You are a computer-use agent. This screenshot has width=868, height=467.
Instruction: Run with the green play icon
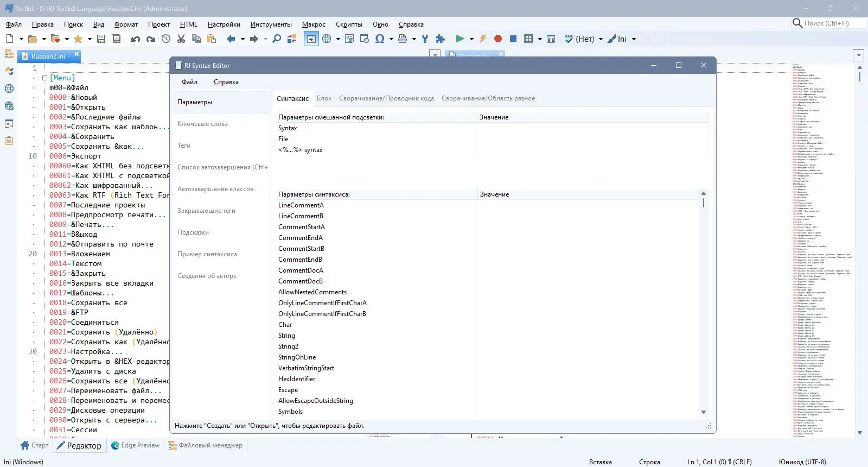pyautogui.click(x=460, y=39)
